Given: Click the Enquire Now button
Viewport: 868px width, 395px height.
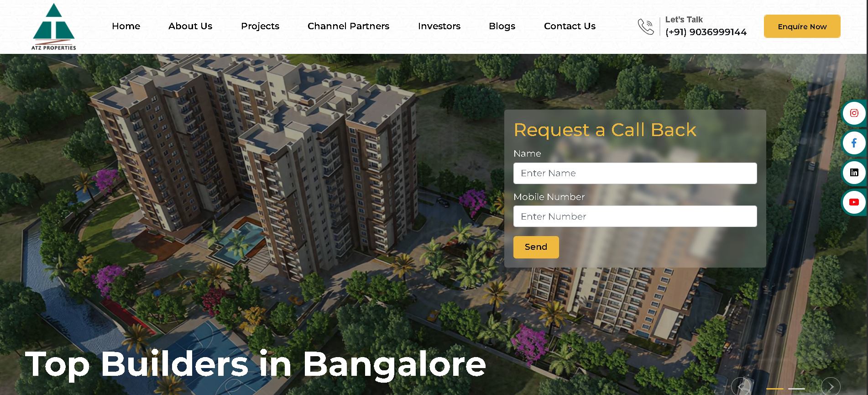Looking at the screenshot, I should pos(802,26).
